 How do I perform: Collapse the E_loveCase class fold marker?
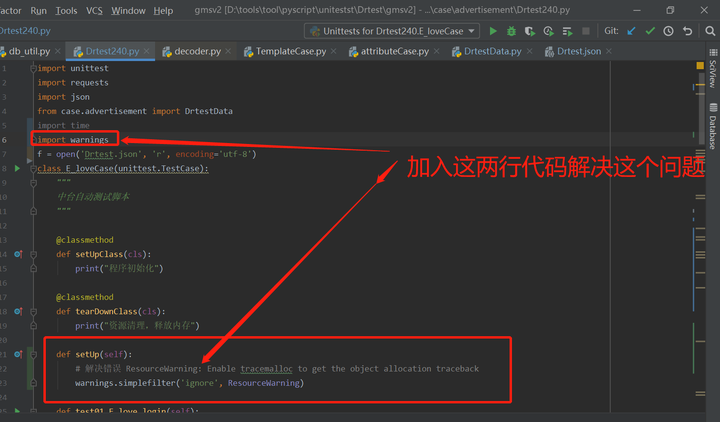(33, 169)
